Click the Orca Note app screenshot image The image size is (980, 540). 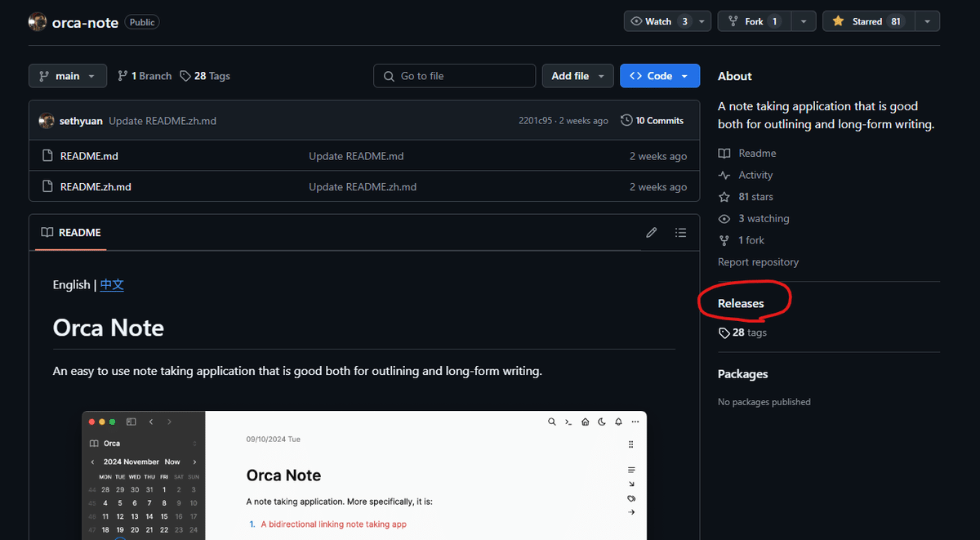(x=364, y=475)
